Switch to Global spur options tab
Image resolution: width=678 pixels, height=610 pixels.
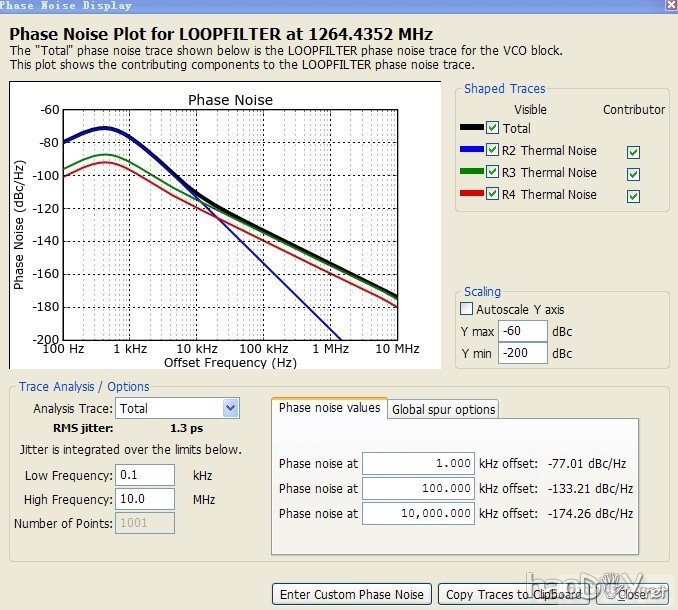[443, 409]
